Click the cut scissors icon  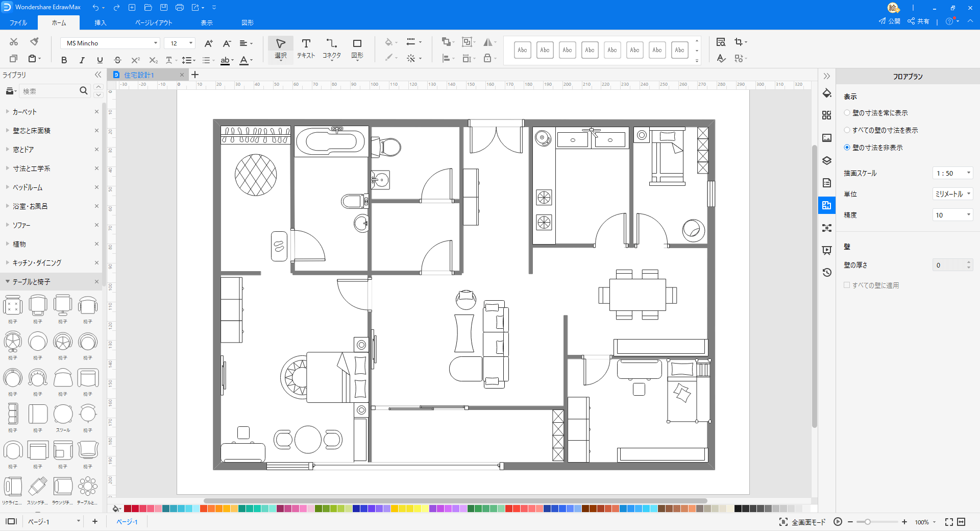click(x=14, y=42)
